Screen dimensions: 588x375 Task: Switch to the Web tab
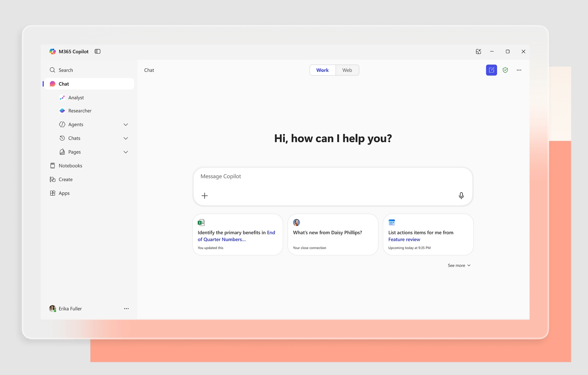[347, 70]
